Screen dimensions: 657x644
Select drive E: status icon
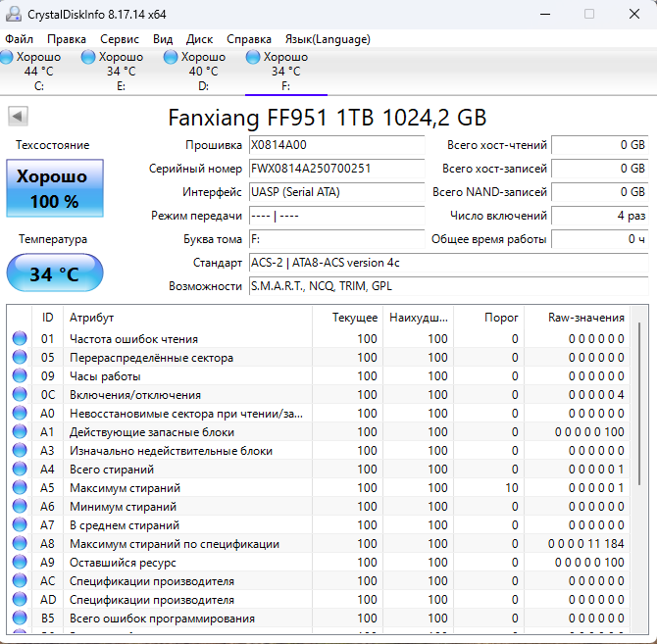(90, 57)
